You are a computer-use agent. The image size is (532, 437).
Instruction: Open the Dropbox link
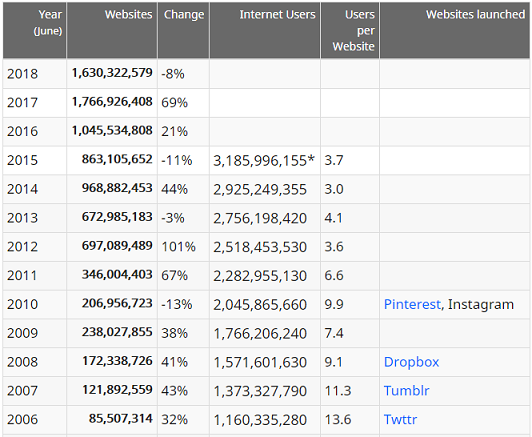411,362
